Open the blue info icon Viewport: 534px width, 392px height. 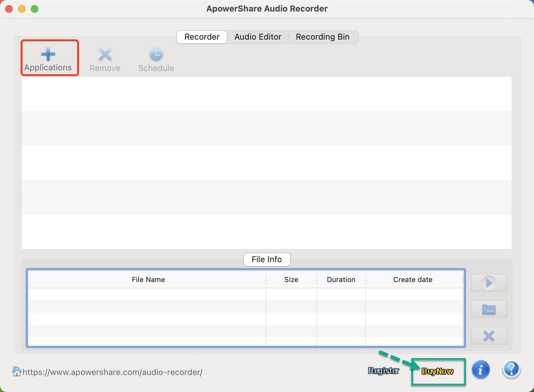pyautogui.click(x=481, y=370)
